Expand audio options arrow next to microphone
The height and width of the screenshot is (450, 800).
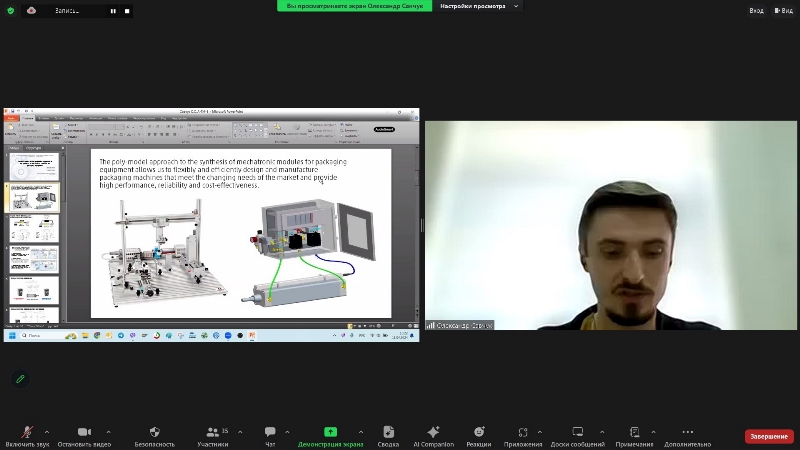click(x=49, y=432)
